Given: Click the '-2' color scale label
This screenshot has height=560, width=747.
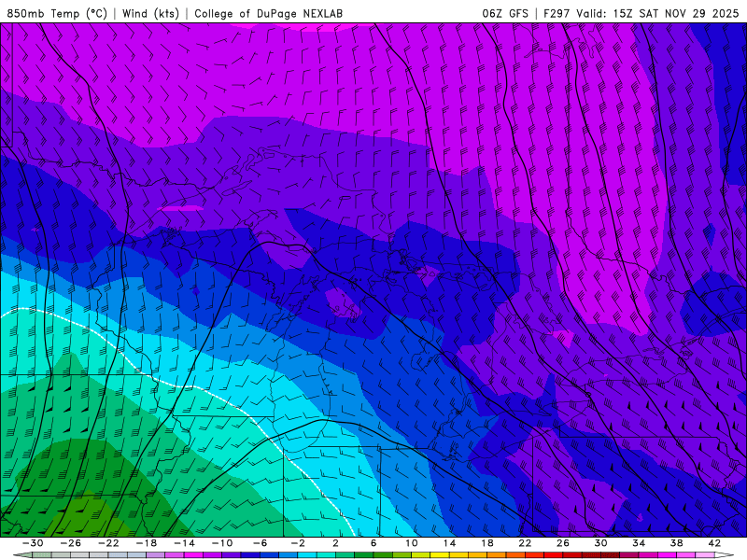Looking at the screenshot, I should click(298, 543).
